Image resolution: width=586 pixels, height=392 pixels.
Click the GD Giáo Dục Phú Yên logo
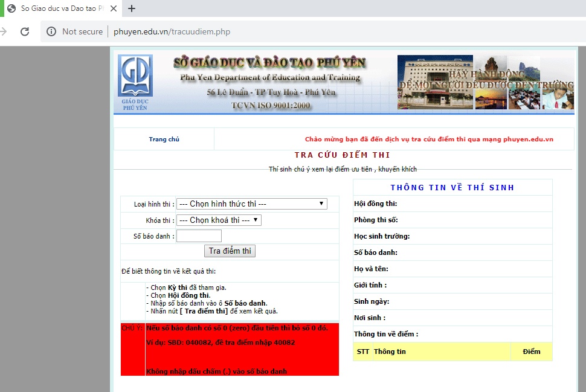tap(135, 83)
